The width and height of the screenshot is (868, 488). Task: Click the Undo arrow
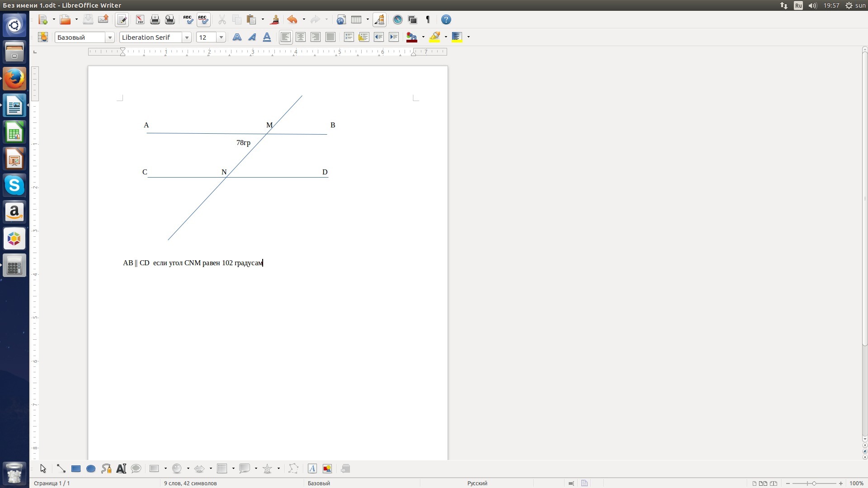[x=292, y=19]
